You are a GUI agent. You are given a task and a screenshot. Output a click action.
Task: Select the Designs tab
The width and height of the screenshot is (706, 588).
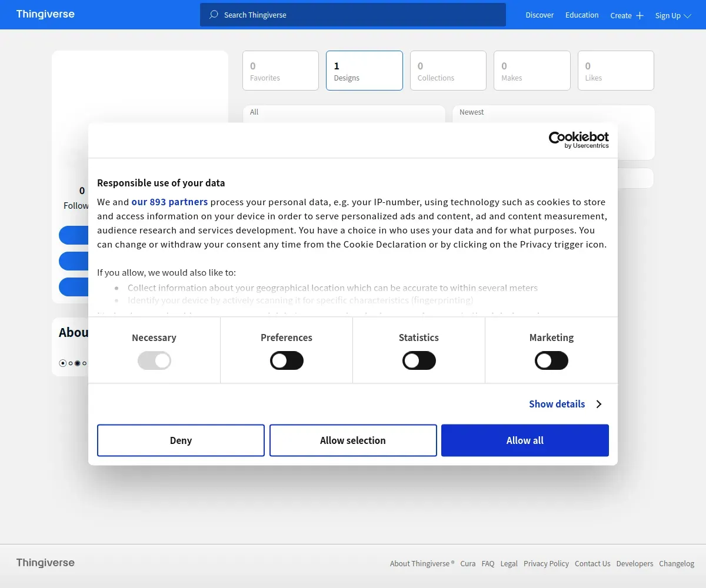point(364,71)
